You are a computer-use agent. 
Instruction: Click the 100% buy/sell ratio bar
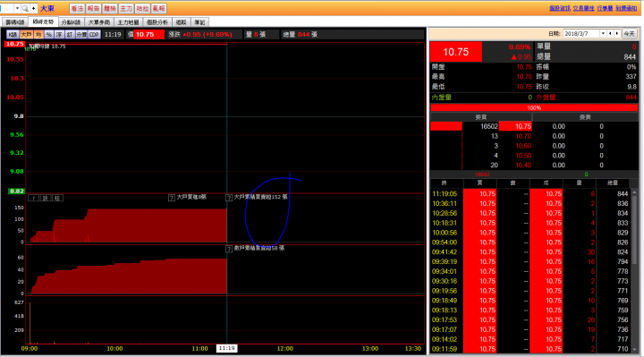coord(534,107)
